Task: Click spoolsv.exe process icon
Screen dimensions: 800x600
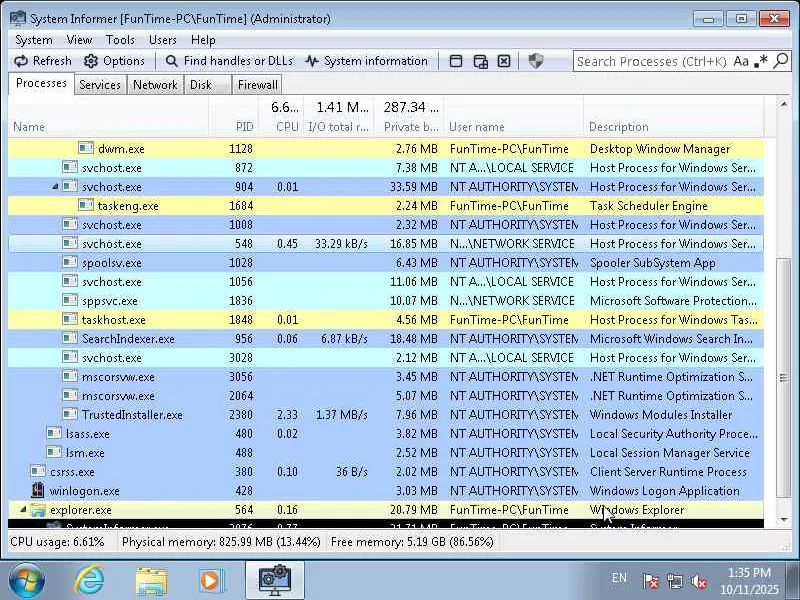Action: (69, 262)
